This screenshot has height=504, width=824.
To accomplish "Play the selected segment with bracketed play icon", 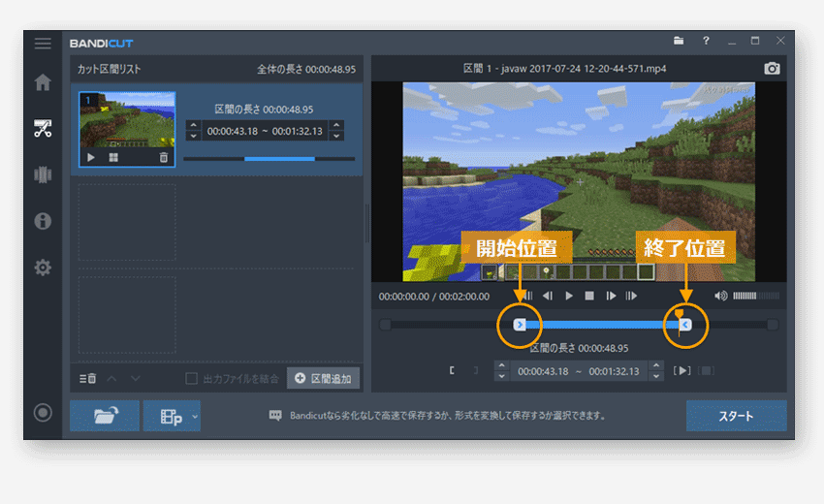I will (x=682, y=370).
